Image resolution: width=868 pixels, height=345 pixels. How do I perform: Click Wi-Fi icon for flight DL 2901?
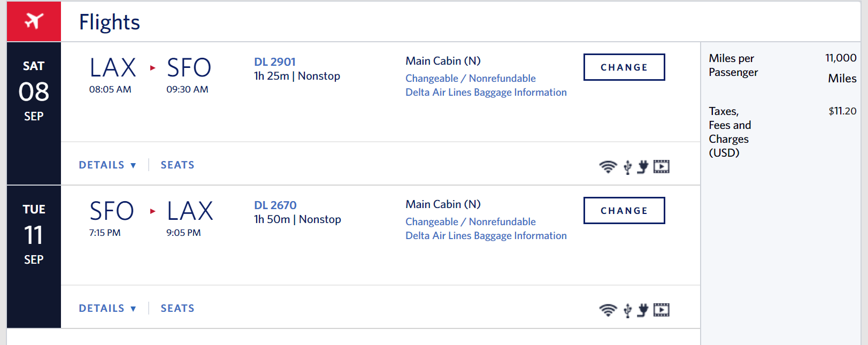pos(608,167)
